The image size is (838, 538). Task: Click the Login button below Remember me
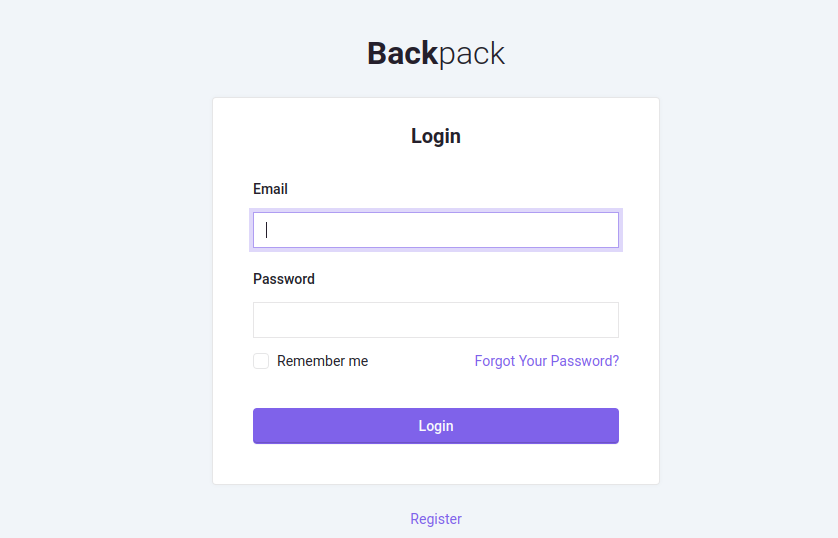[x=436, y=426]
